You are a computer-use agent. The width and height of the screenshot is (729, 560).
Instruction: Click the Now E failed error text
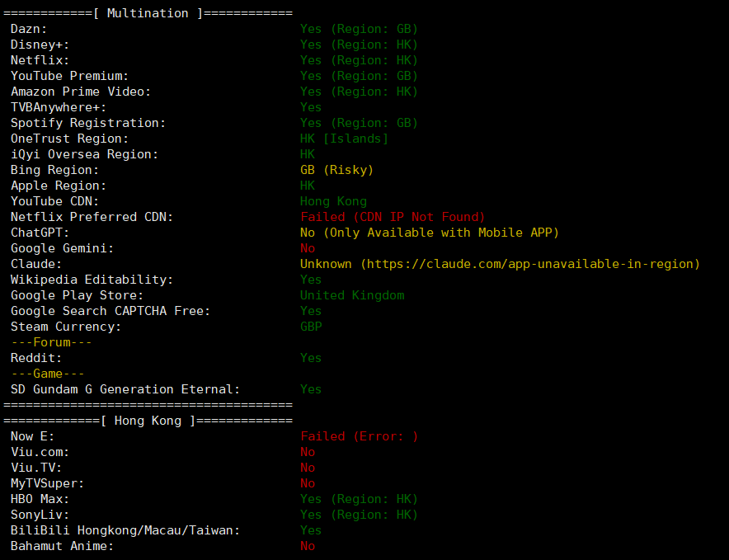point(359,436)
